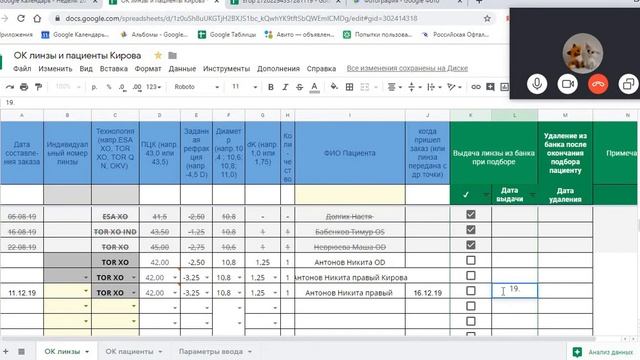Open filter arrow on Дата выдачи header
Screen dimensions: 640x360
coord(532,195)
